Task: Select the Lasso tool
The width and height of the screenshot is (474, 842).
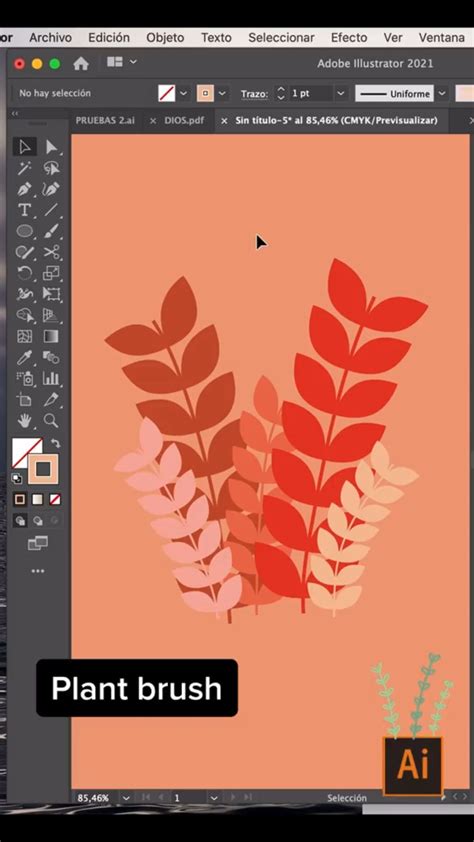Action: (x=52, y=168)
